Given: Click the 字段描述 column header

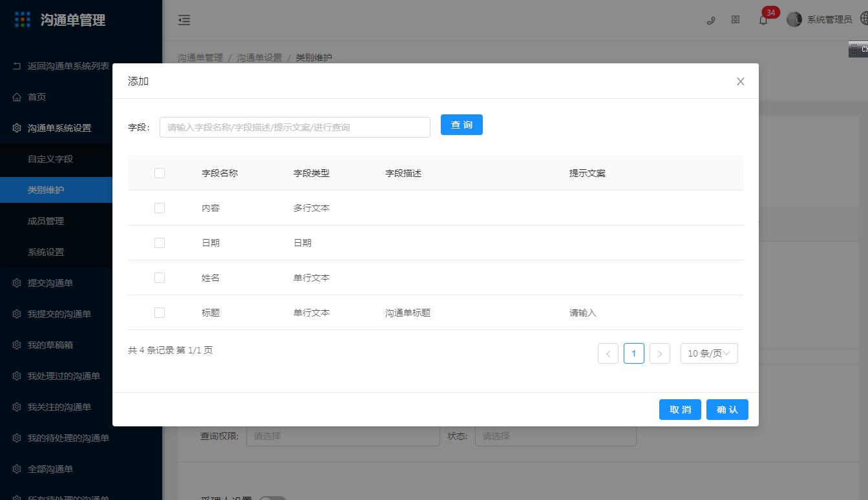Looking at the screenshot, I should coord(403,173).
